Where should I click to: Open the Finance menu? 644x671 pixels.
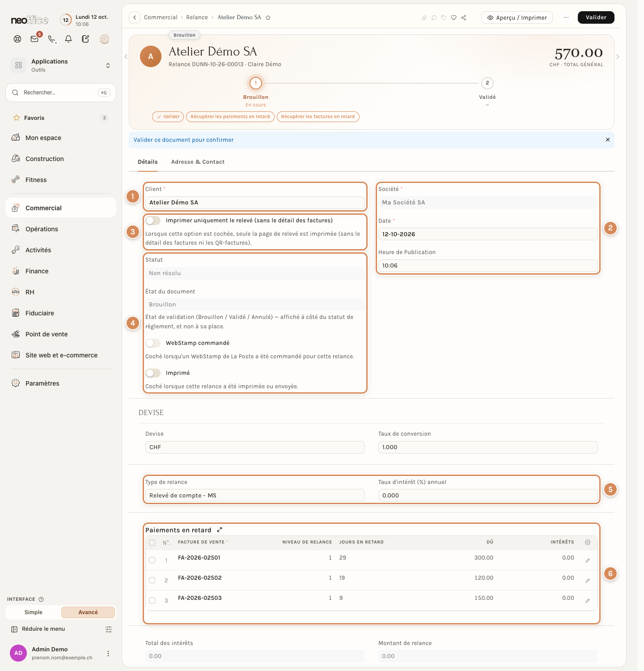click(61, 271)
